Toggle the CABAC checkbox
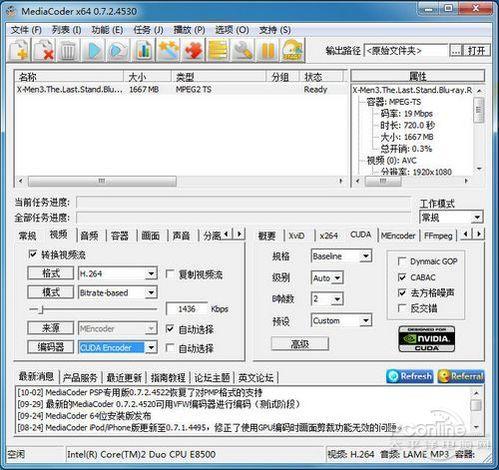Screen dimensions: 499x470 (x=402, y=277)
